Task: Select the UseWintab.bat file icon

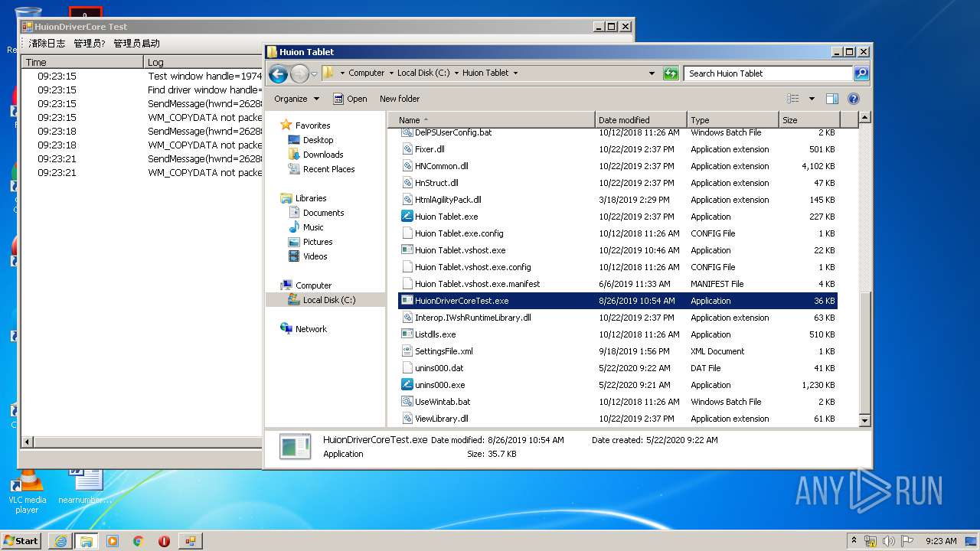Action: (407, 402)
